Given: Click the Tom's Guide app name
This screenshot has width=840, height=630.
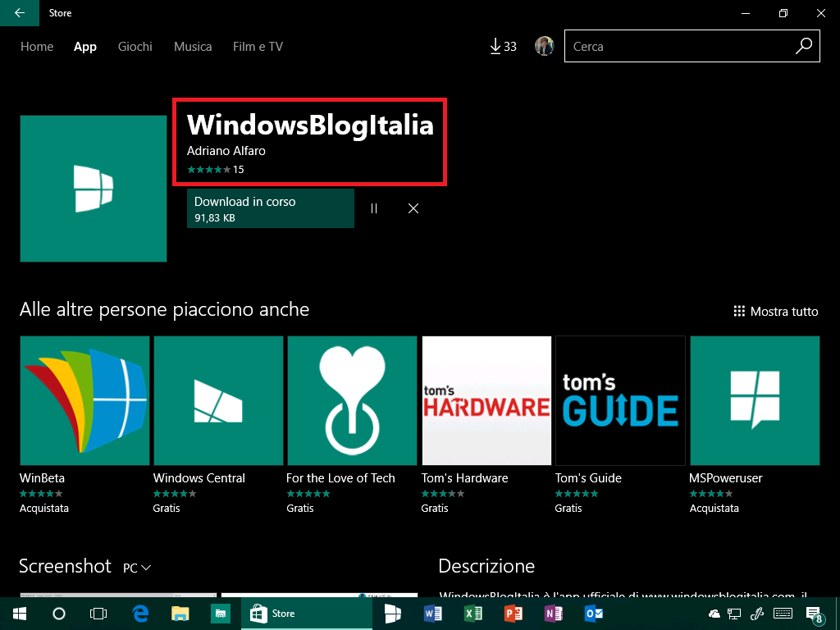Looking at the screenshot, I should 589,478.
